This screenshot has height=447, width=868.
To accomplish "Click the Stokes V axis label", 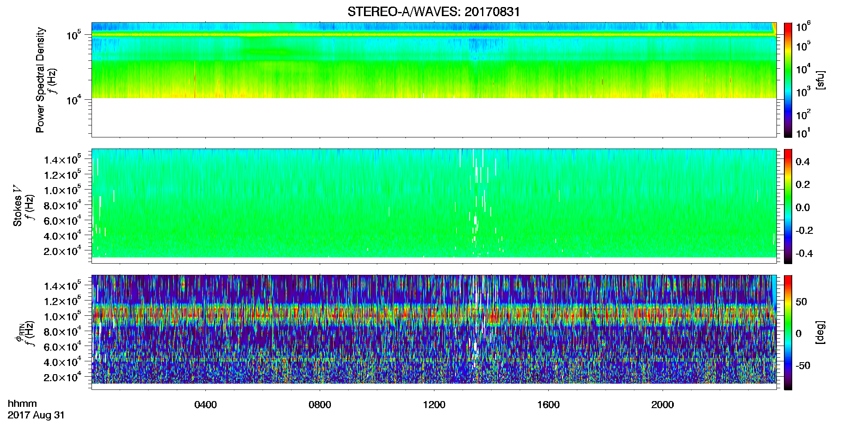I will click(17, 206).
